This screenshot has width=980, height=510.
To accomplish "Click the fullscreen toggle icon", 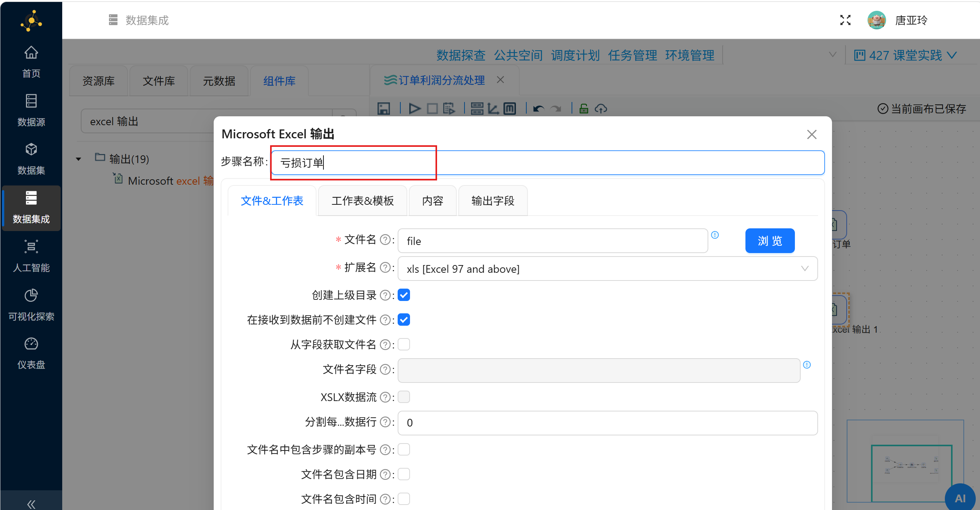I will click(x=845, y=20).
